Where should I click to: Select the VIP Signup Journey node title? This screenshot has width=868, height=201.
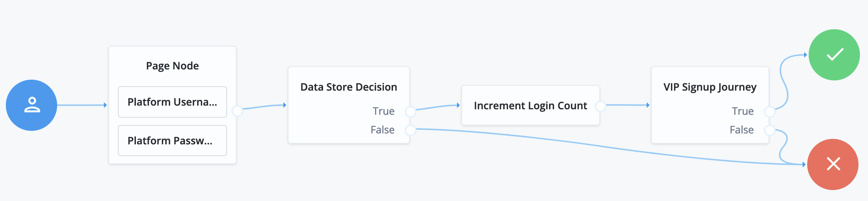(710, 87)
